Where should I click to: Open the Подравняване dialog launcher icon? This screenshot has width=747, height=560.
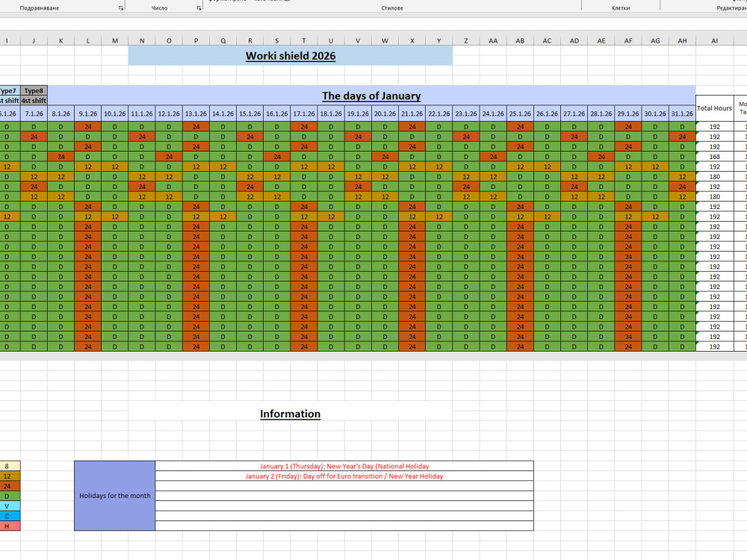(x=120, y=8)
